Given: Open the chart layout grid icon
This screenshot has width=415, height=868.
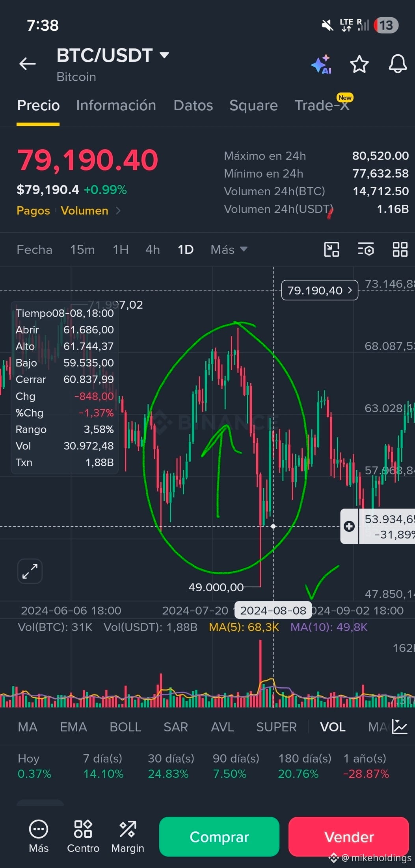Looking at the screenshot, I should (400, 250).
